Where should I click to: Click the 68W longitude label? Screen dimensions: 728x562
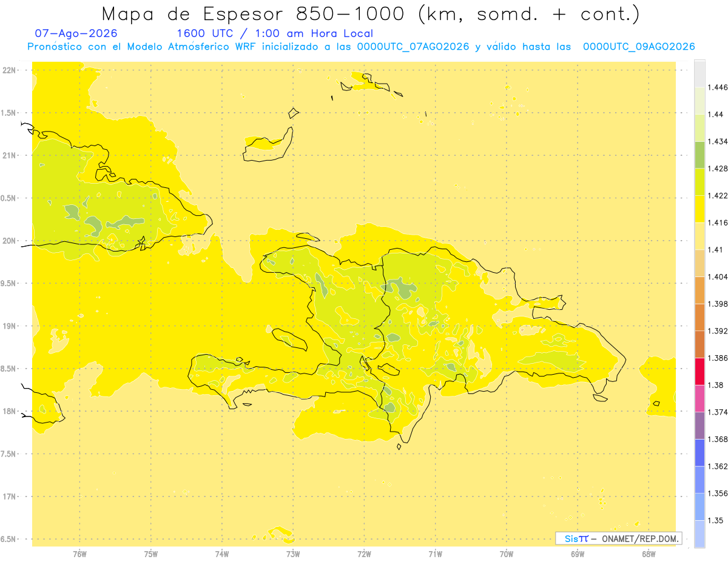click(x=649, y=554)
